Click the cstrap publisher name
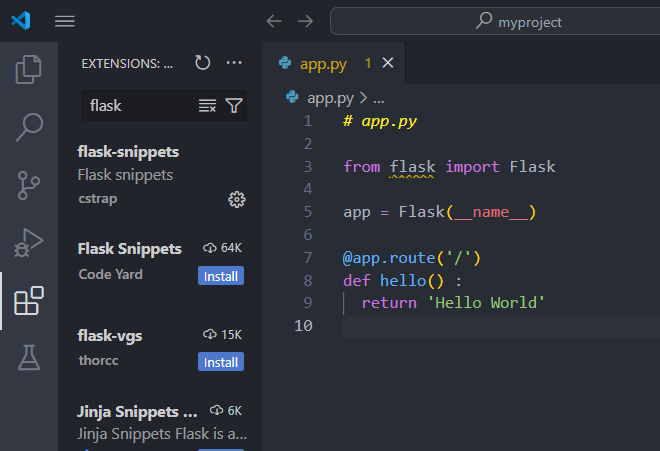 pos(98,198)
